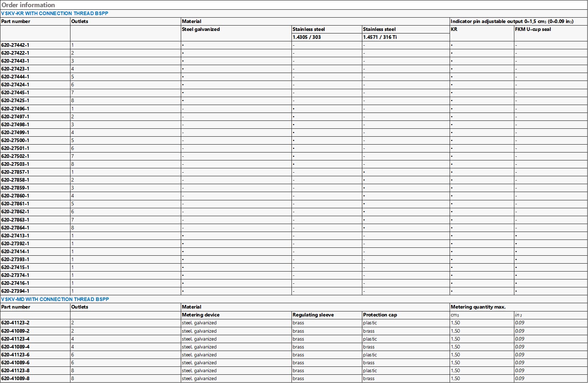Select part number 620-41089-8
Screen dimensions: 588x383
(15, 378)
